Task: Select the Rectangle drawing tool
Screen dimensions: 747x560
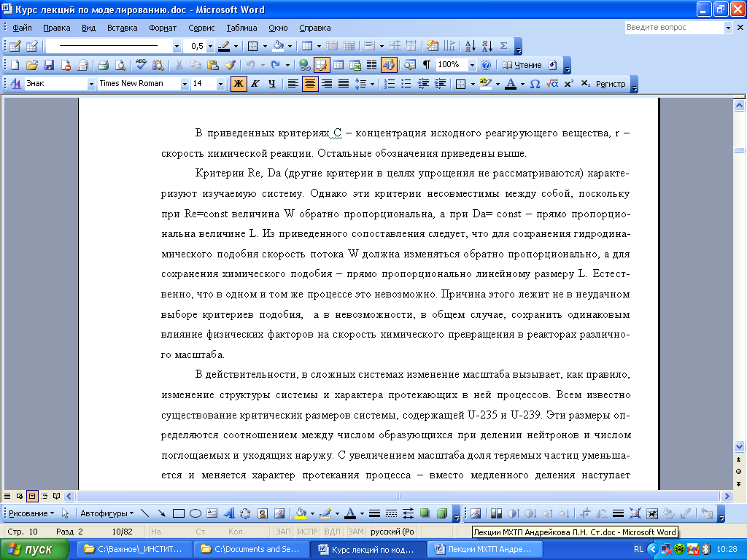Action: tap(179, 513)
